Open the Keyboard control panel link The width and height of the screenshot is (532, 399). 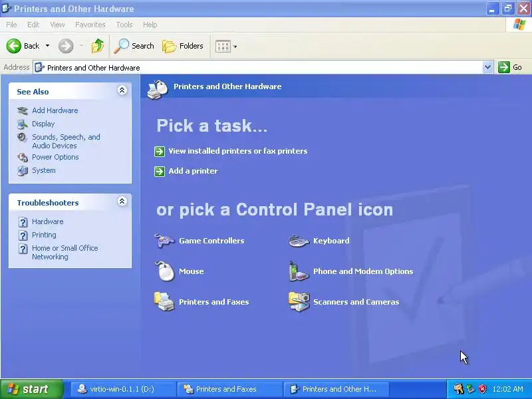coord(331,241)
